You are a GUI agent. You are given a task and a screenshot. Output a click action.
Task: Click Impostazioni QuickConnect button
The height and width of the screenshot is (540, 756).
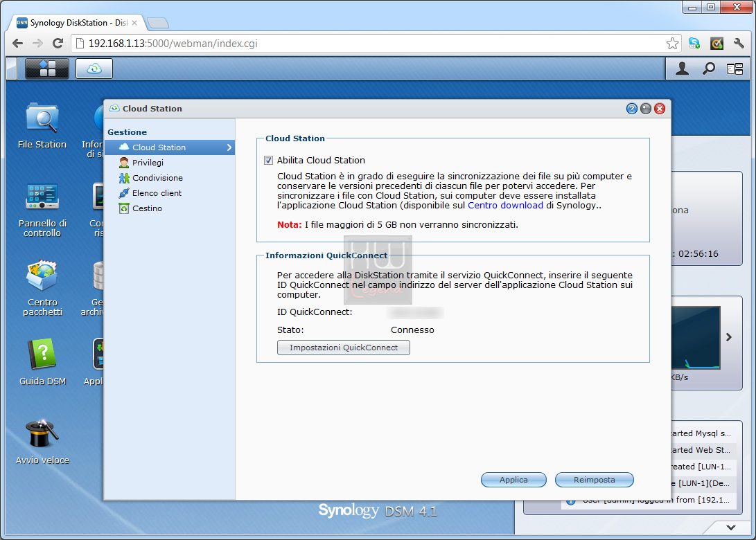(343, 348)
